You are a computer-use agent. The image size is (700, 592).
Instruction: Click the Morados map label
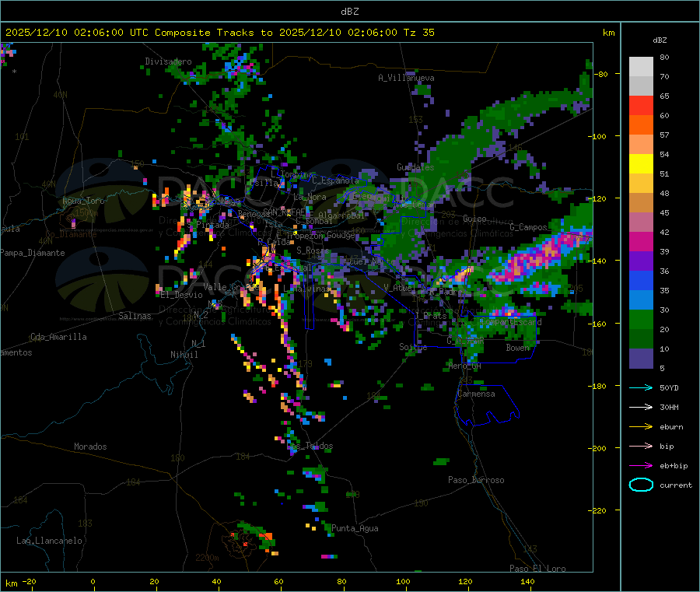90,447
